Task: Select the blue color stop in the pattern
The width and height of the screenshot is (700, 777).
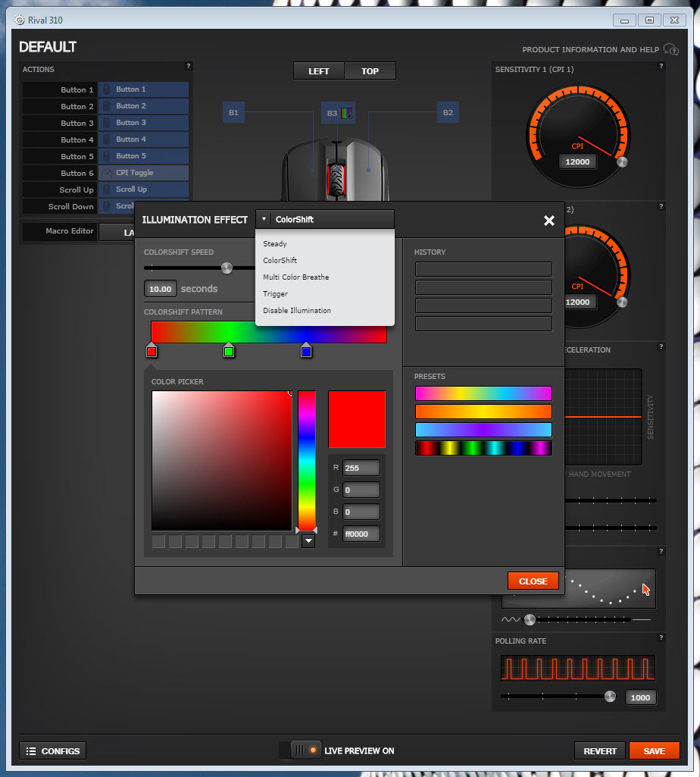Action: (306, 351)
